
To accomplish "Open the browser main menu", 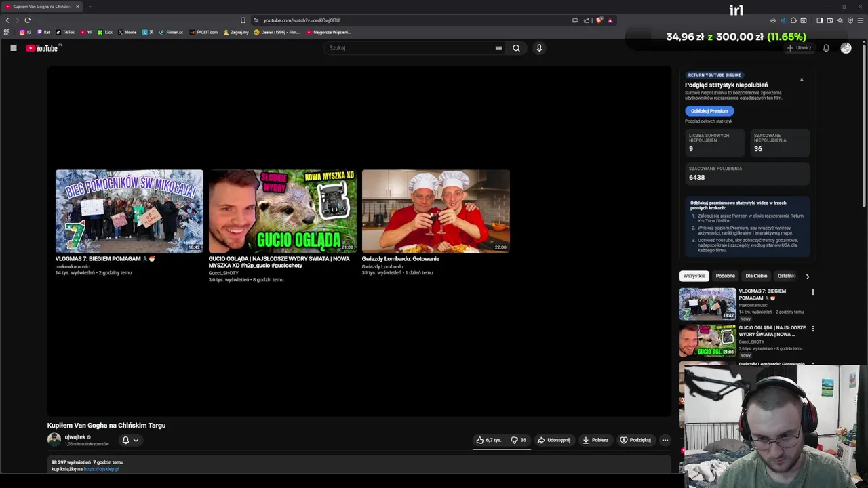I will (861, 20).
